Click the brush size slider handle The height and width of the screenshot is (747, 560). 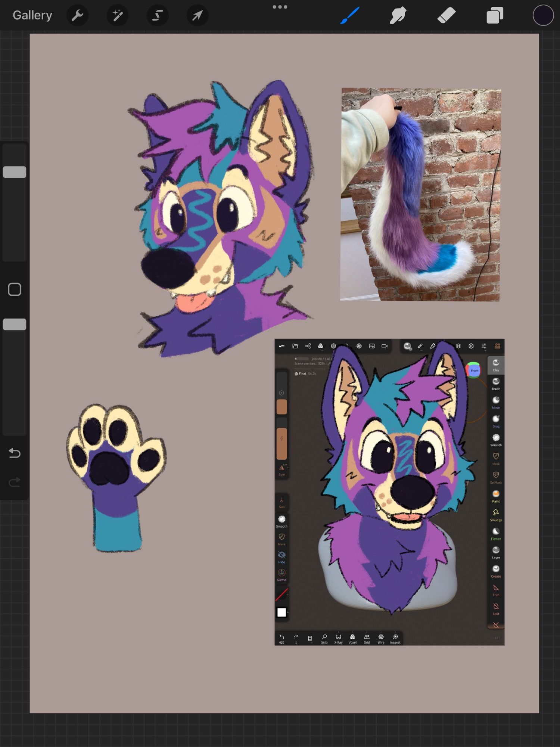[x=15, y=172]
